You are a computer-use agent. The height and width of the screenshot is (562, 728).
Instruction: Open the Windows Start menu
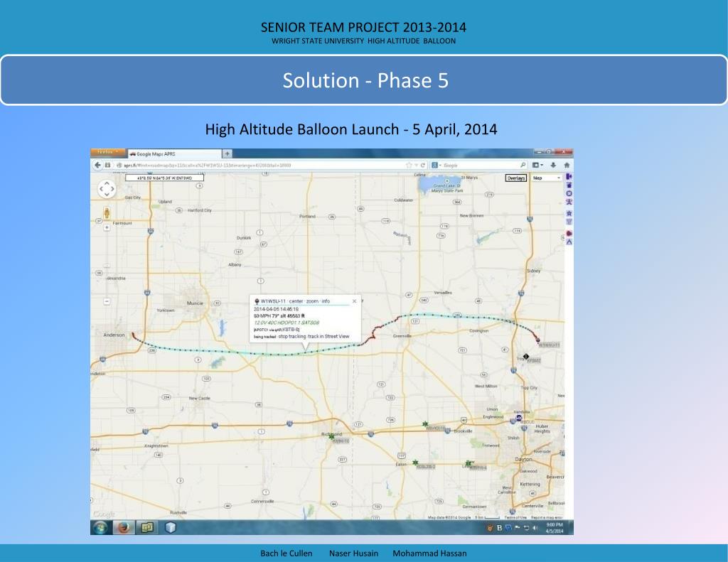[101, 528]
